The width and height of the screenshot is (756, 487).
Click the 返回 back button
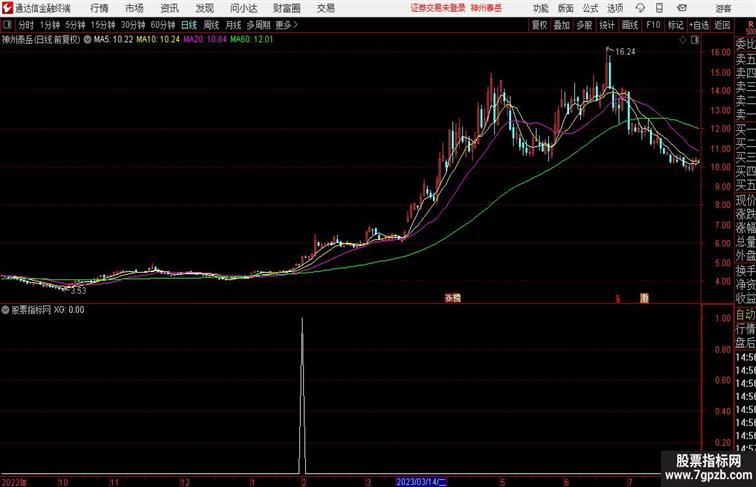[x=722, y=25]
